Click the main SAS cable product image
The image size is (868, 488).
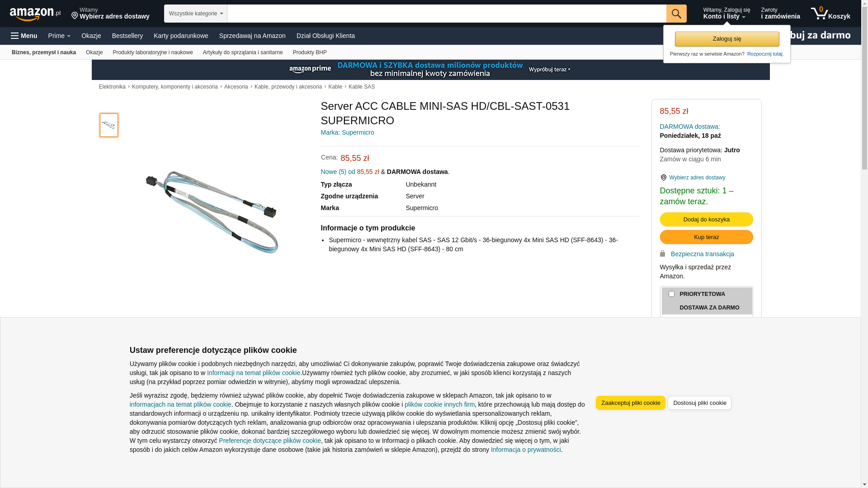coord(212,211)
